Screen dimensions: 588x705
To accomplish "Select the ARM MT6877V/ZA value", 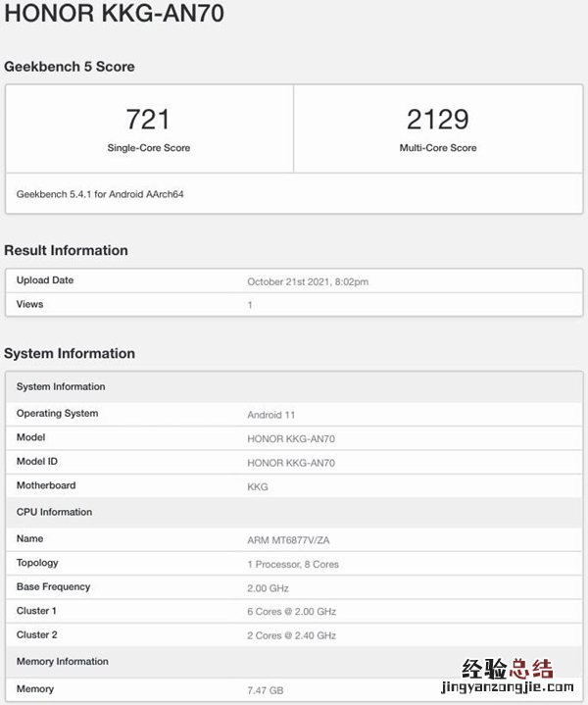I will pos(288,540).
